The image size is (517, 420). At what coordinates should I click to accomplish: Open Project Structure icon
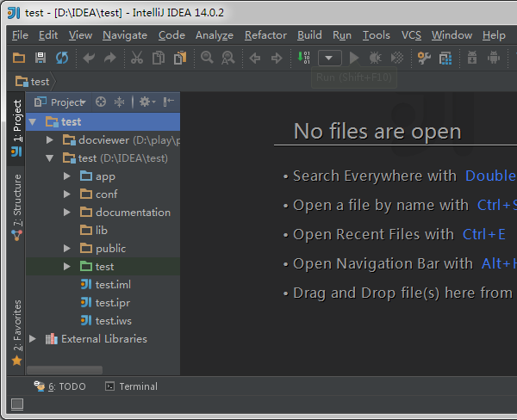[x=445, y=59]
